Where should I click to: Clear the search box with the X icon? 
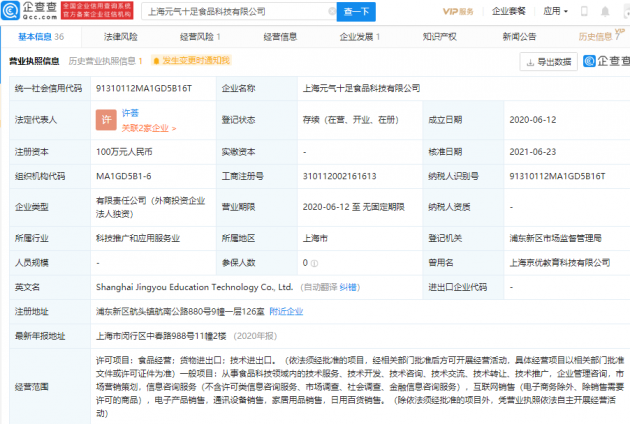tap(332, 11)
